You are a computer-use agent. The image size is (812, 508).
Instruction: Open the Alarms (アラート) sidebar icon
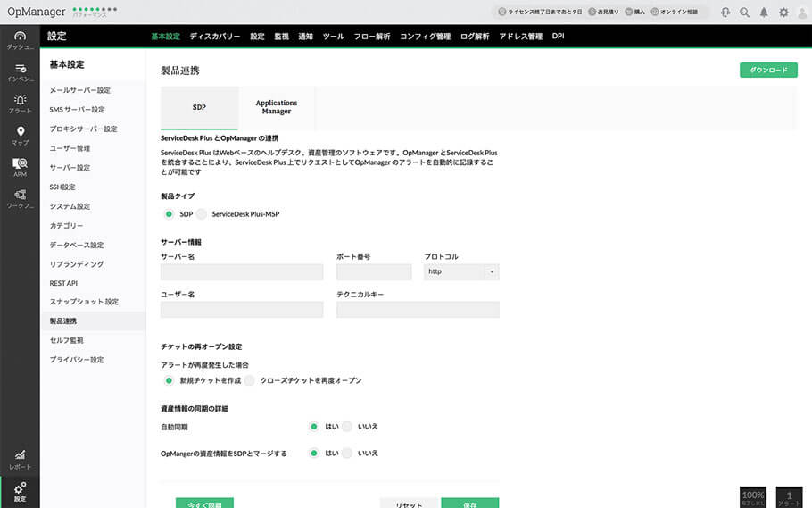tap(20, 104)
